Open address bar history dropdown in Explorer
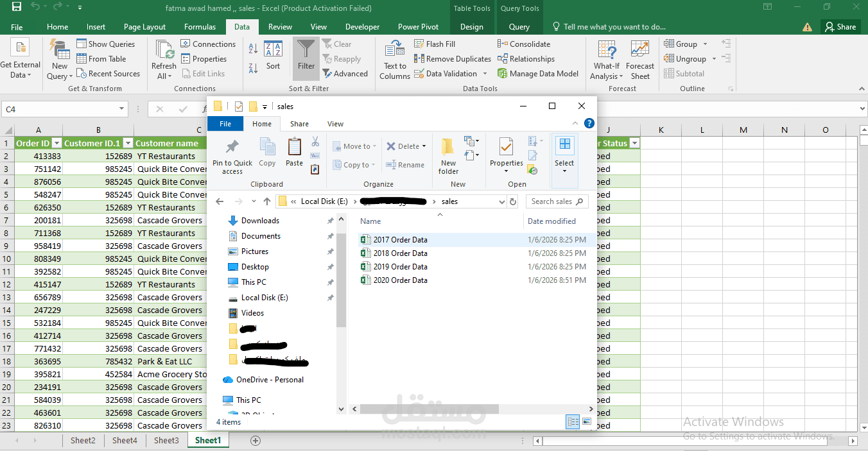 coord(502,201)
